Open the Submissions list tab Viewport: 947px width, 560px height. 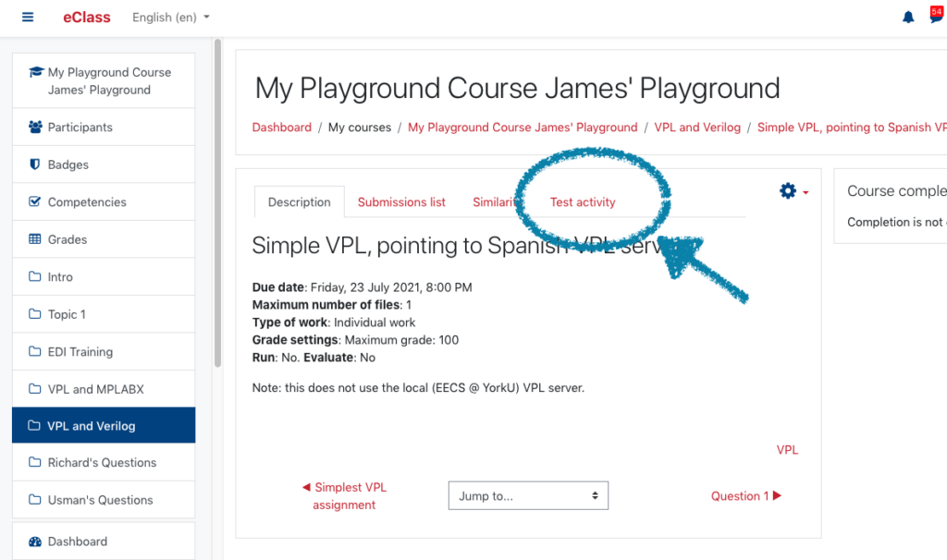[x=401, y=202]
